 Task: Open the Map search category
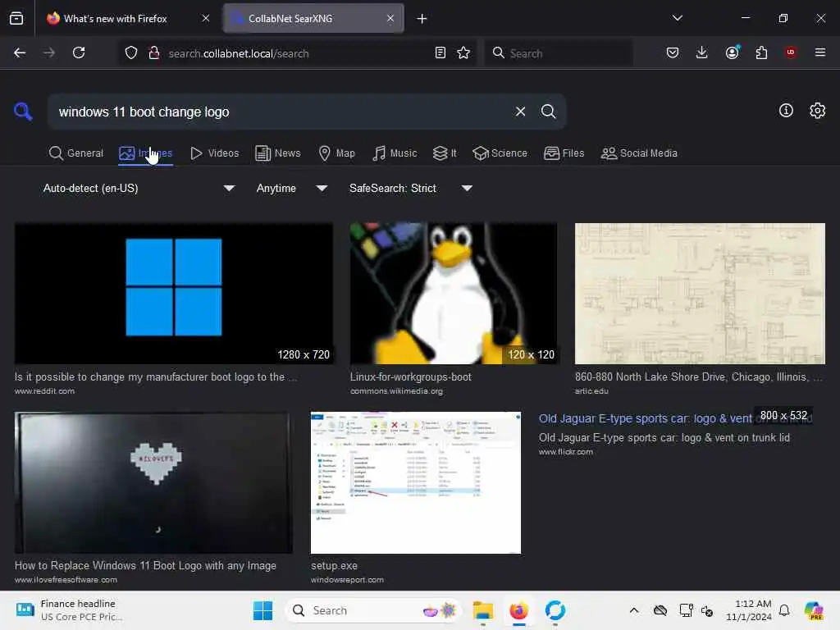pyautogui.click(x=336, y=153)
